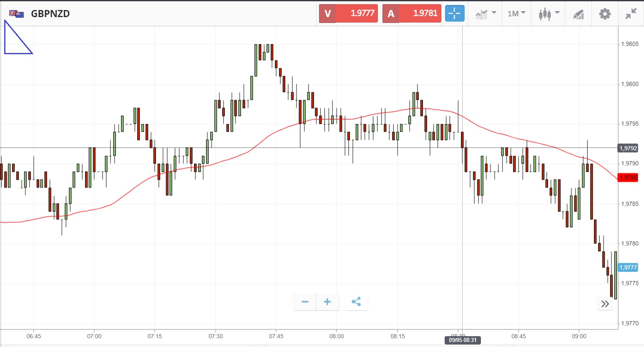Click the 07:45 time axis label
This screenshot has height=347, width=644.
coord(276,336)
